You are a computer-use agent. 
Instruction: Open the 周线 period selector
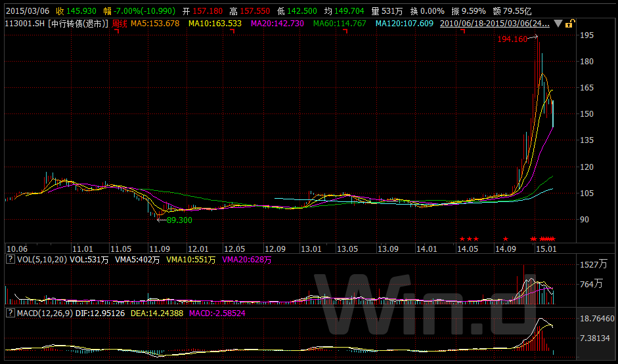(x=120, y=24)
